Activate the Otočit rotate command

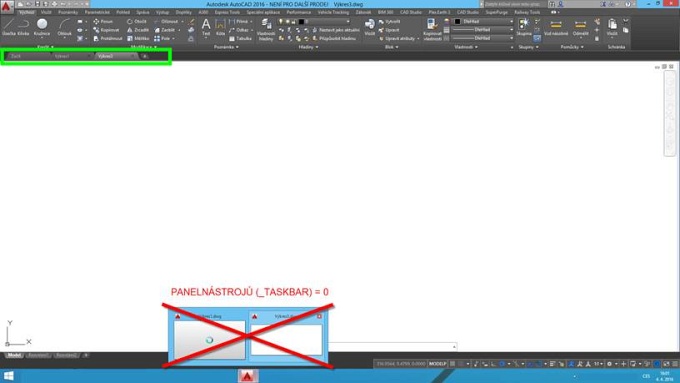tap(137, 21)
